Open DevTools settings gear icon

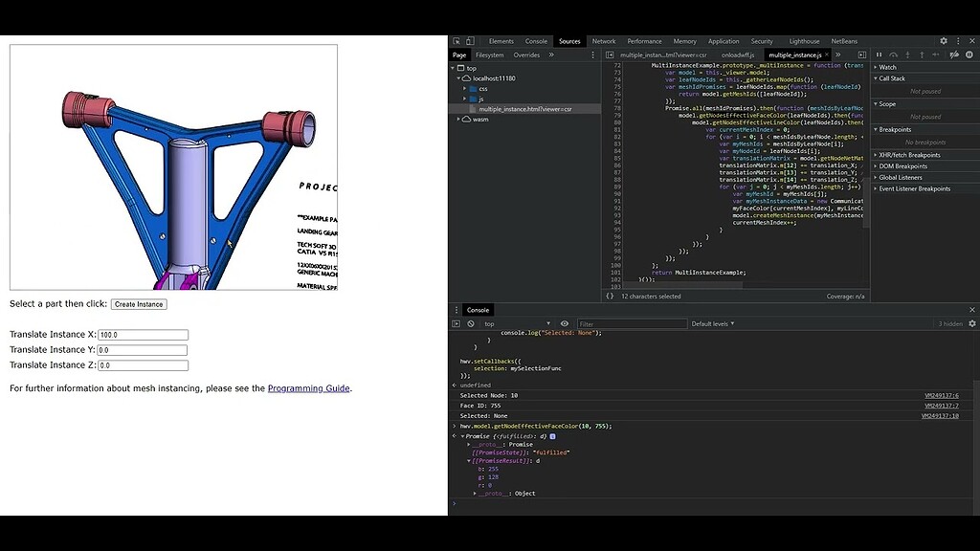(x=942, y=41)
